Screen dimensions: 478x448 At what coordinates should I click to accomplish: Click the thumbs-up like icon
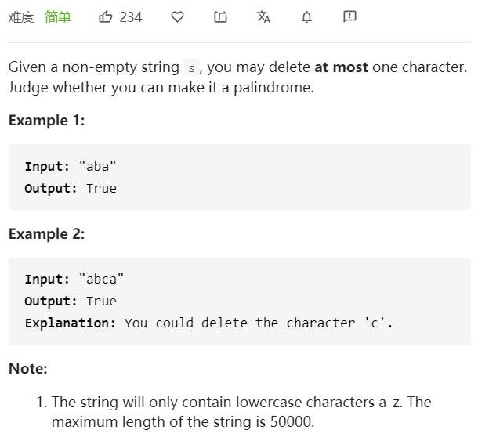tap(106, 16)
